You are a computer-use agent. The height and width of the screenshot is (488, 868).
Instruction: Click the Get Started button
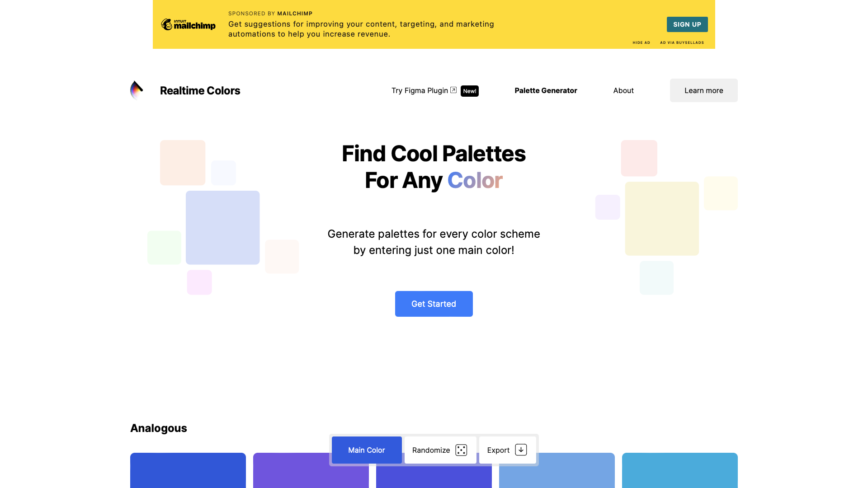tap(434, 304)
